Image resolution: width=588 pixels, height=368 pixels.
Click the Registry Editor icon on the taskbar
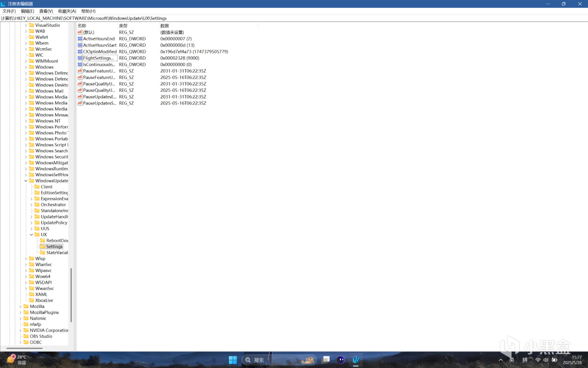tap(356, 360)
